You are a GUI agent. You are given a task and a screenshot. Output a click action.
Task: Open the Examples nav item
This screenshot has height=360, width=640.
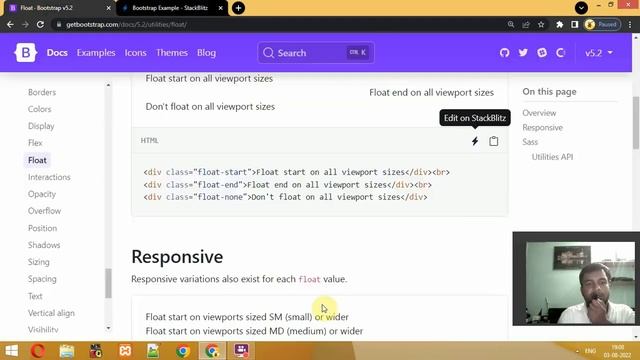tap(96, 53)
